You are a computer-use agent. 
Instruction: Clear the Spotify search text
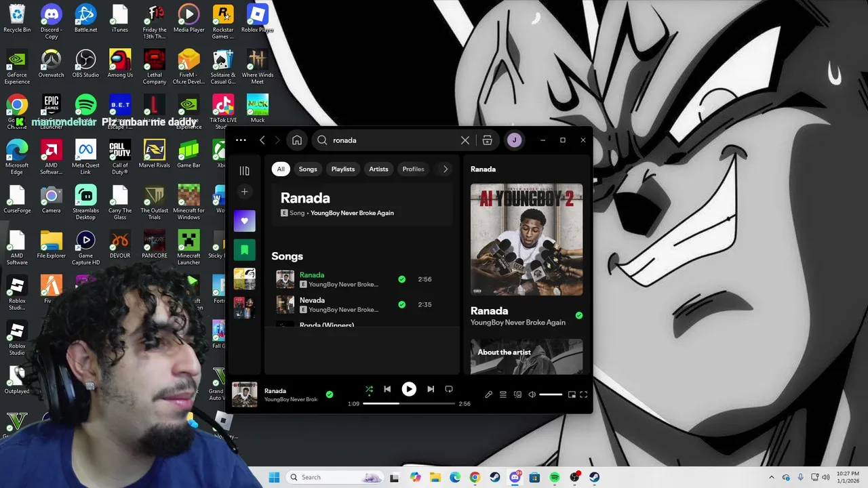coord(465,140)
